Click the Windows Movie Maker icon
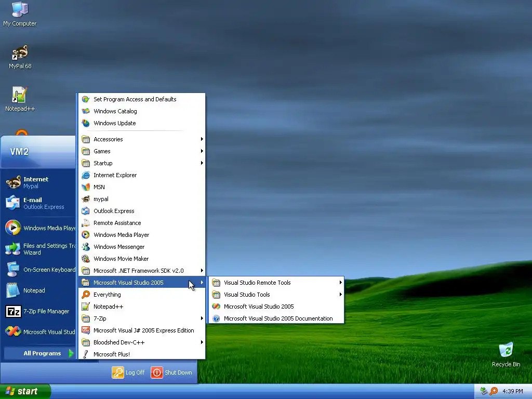This screenshot has width=532, height=399. (x=86, y=259)
